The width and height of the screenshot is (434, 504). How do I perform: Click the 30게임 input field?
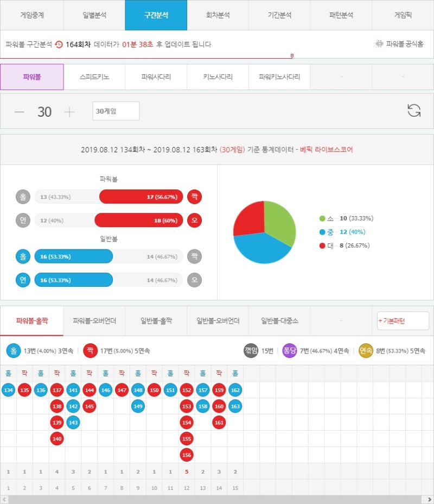(116, 111)
